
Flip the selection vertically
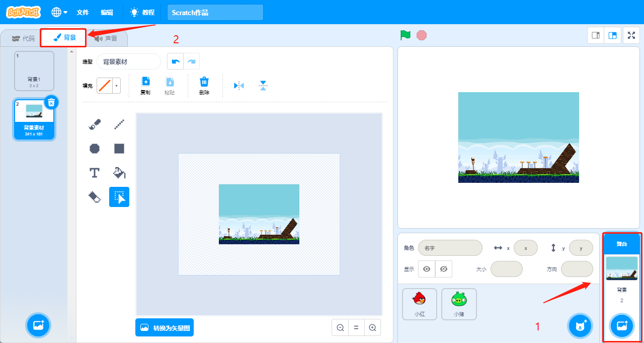263,86
